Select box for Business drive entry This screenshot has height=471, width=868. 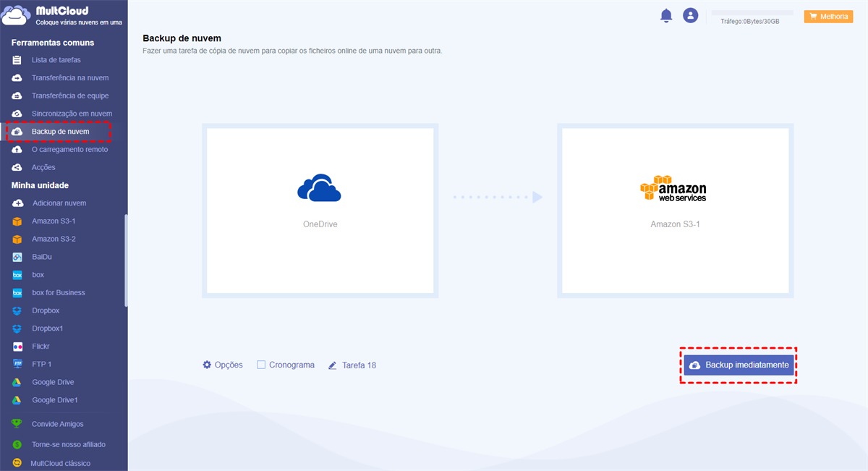[59, 293]
